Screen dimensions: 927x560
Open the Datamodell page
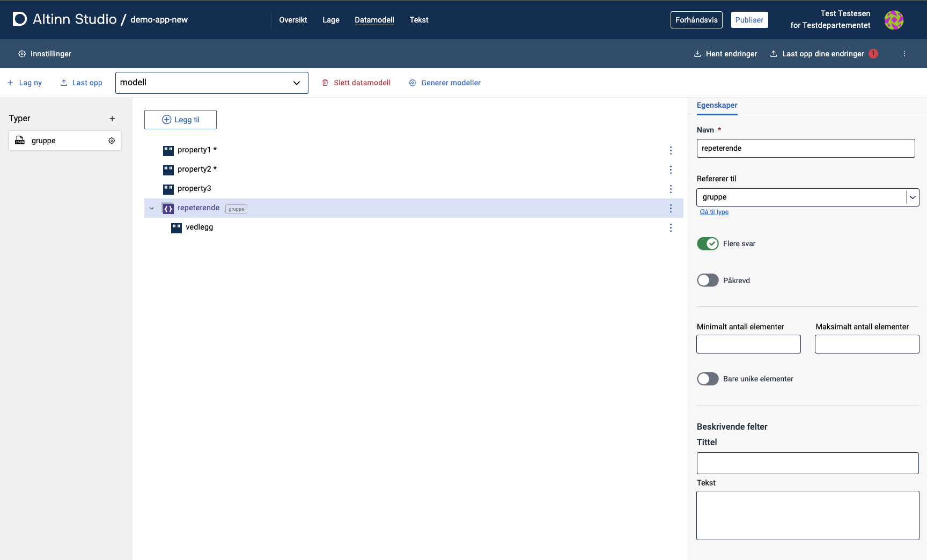(374, 20)
